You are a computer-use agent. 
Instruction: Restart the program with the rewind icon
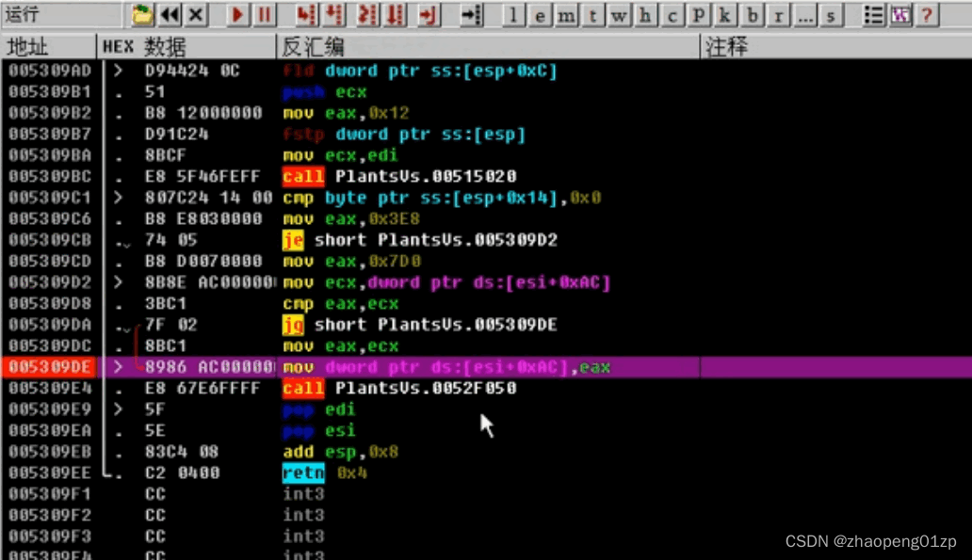coord(170,14)
